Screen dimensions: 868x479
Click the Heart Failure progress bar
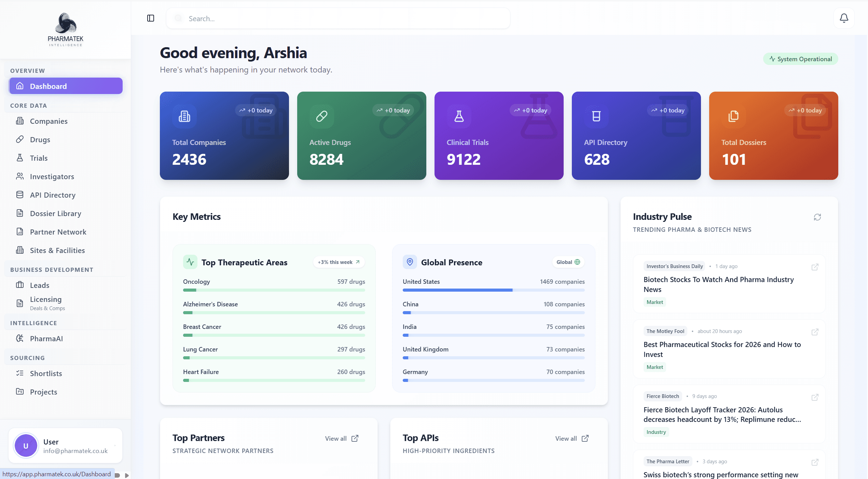coord(274,381)
